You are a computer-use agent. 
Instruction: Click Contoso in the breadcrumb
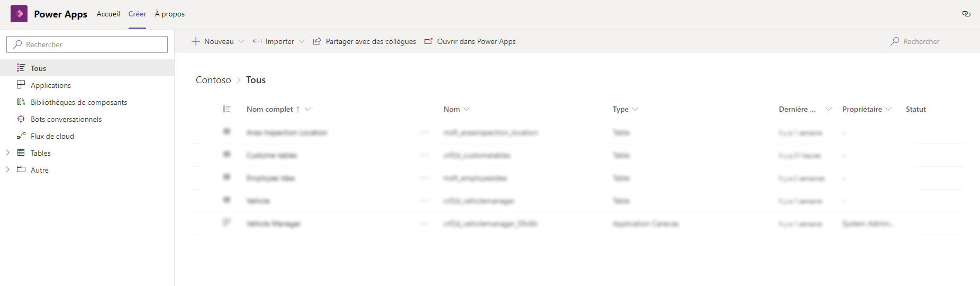[x=213, y=80]
